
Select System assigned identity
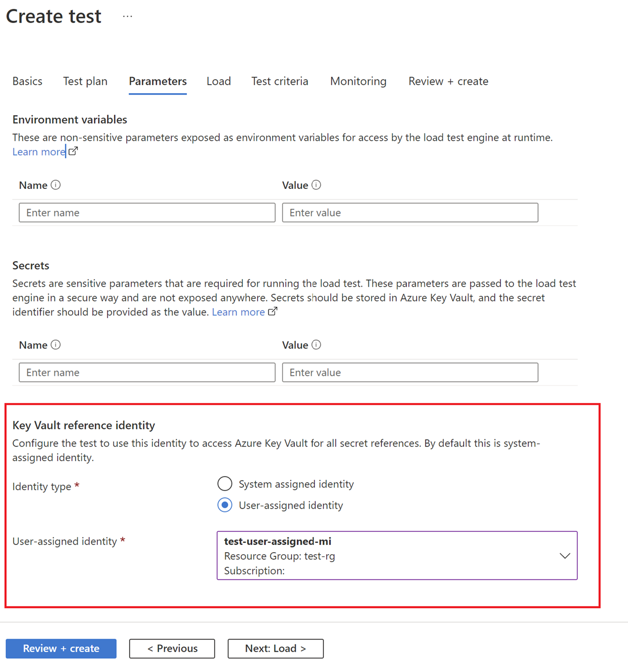tap(225, 484)
